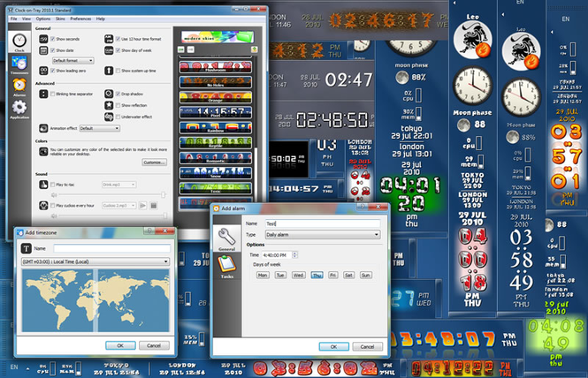Open the File menu
The image size is (588, 378).
pos(13,19)
